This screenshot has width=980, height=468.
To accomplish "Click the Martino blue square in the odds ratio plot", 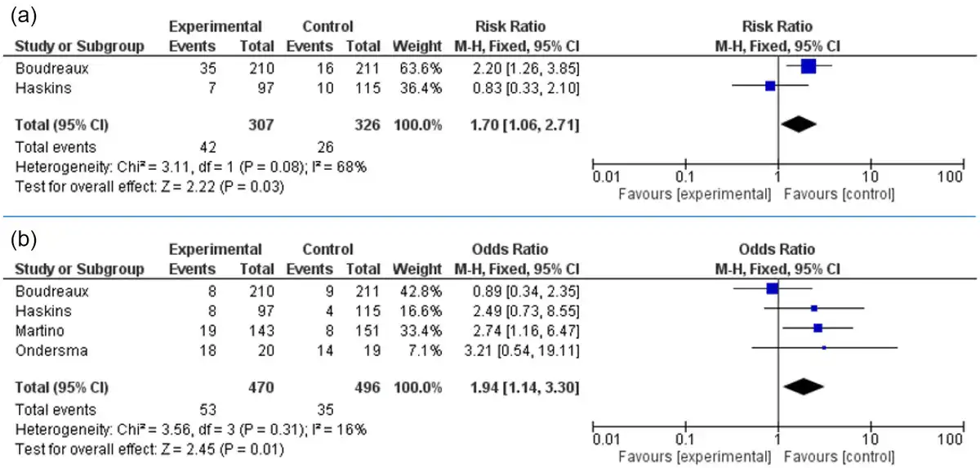I will click(x=817, y=328).
